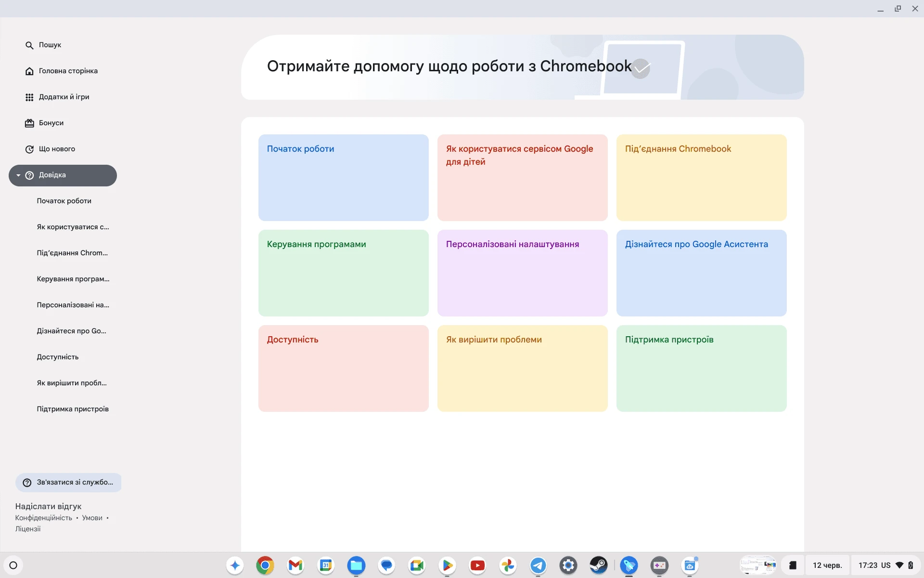Launch Google Chrome from the shelf
The height and width of the screenshot is (578, 924).
(x=265, y=565)
